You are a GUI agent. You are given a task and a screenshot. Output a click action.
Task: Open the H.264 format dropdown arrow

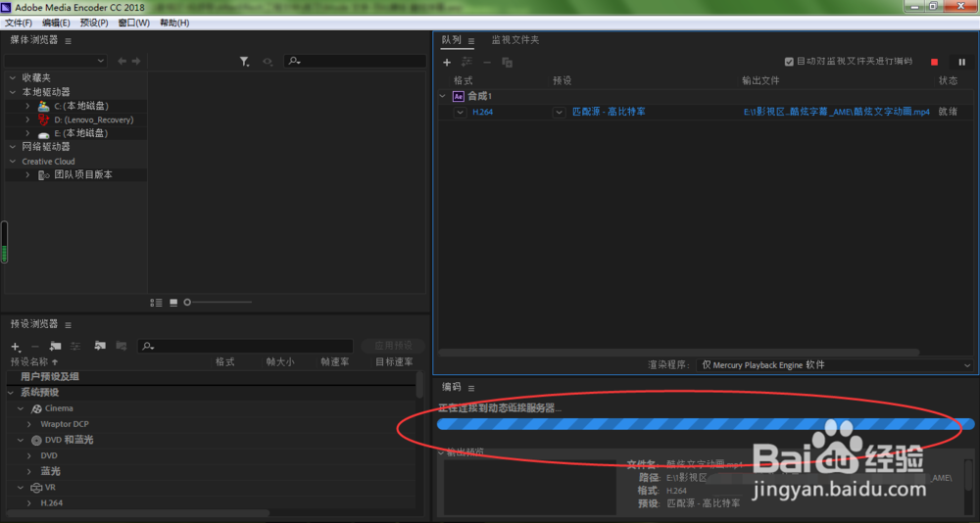tap(460, 113)
